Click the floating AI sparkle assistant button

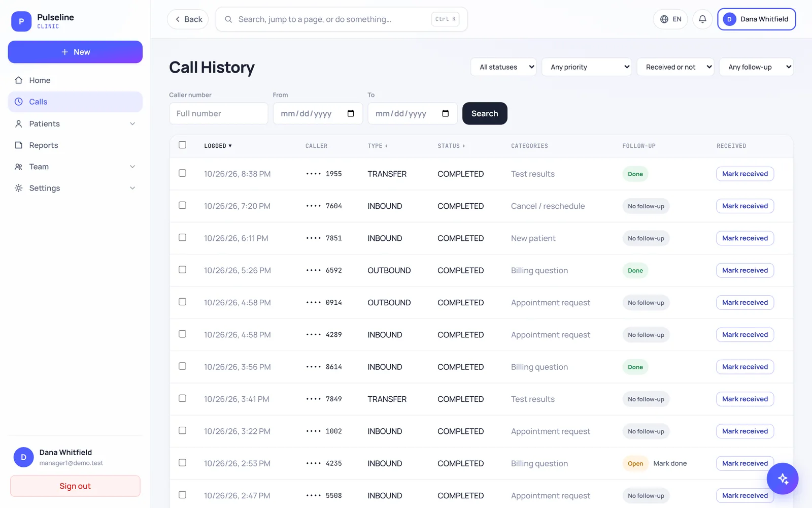click(783, 479)
